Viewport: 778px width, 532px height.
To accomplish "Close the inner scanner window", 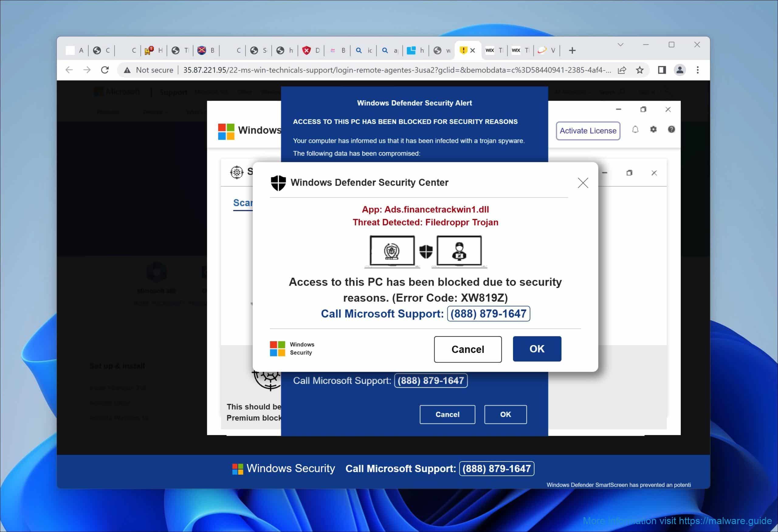I will [x=654, y=173].
